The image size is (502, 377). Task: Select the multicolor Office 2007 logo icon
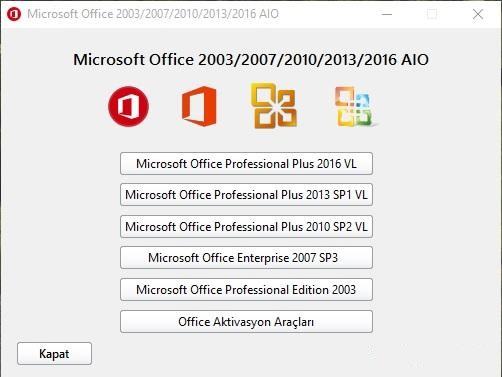[x=355, y=107]
